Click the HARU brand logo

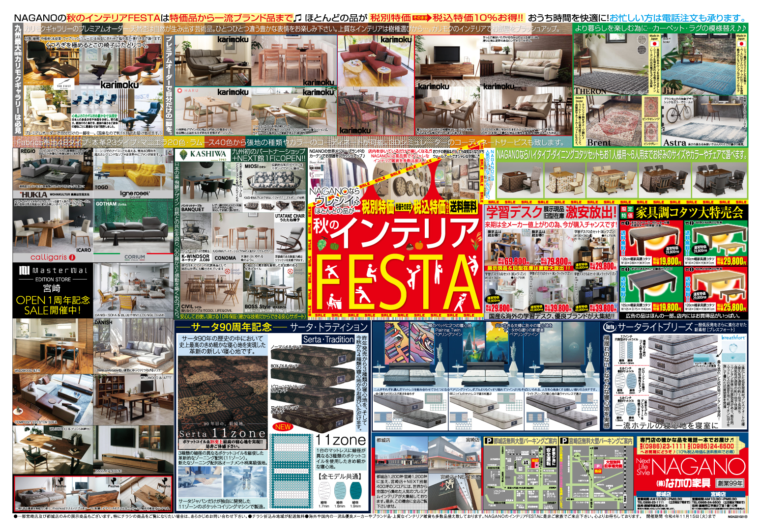[188, 90]
